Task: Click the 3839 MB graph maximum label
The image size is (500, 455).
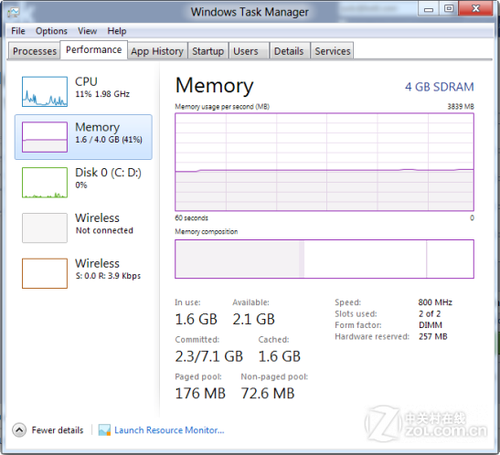Action: [461, 106]
